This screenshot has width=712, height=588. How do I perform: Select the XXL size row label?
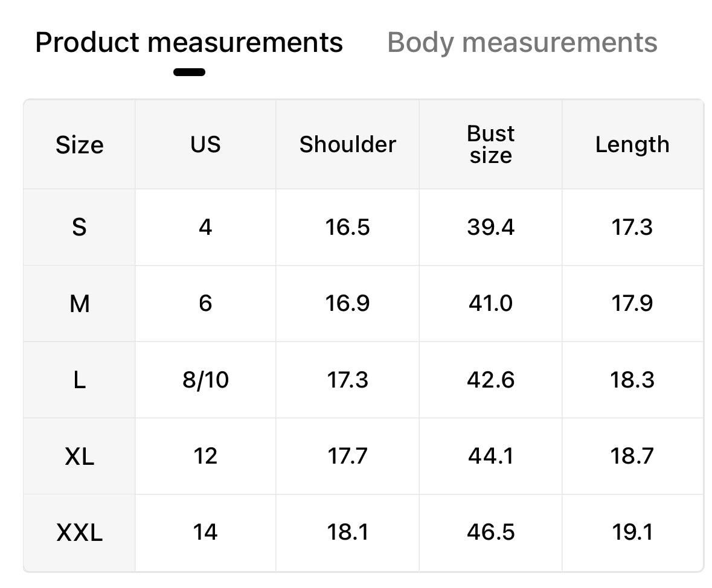pos(80,532)
